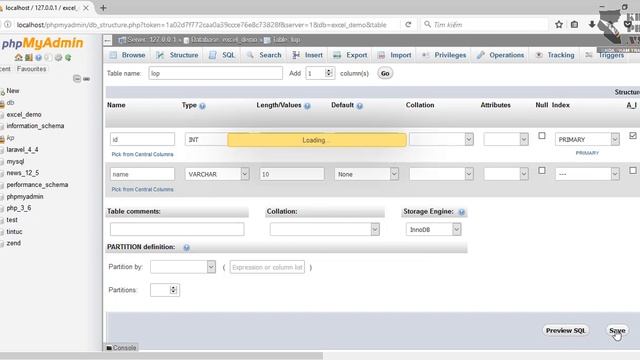
Task: Open phpMyAdmin Home icon
Action: [19, 58]
